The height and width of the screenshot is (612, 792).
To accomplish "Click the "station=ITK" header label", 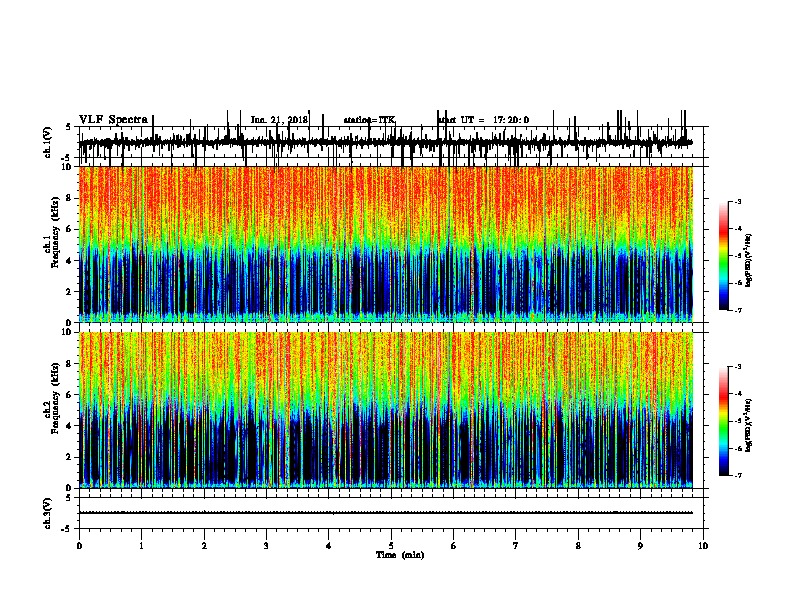I will pyautogui.click(x=369, y=120).
